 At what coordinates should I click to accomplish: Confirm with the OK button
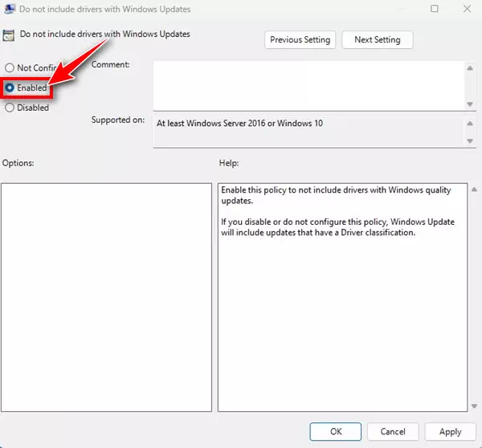click(335, 431)
